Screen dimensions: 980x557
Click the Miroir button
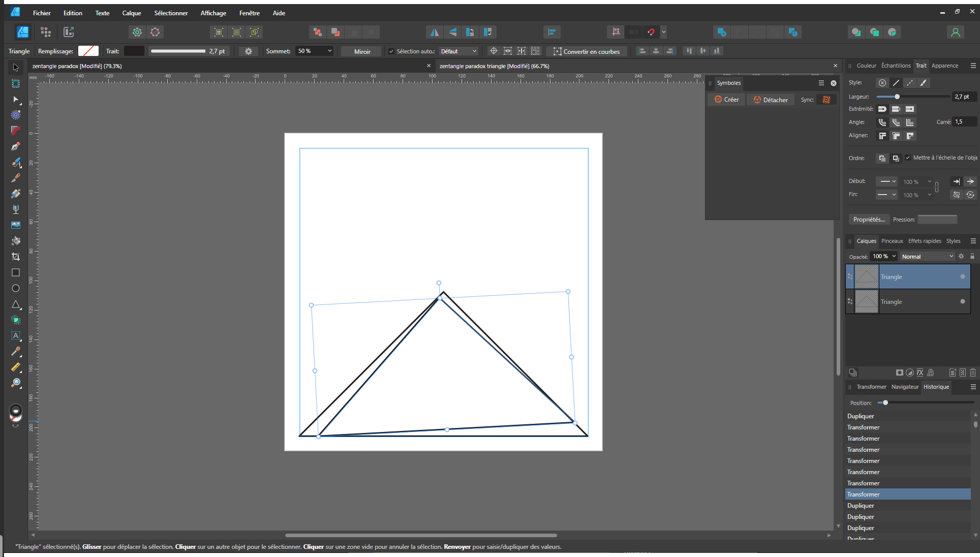362,51
